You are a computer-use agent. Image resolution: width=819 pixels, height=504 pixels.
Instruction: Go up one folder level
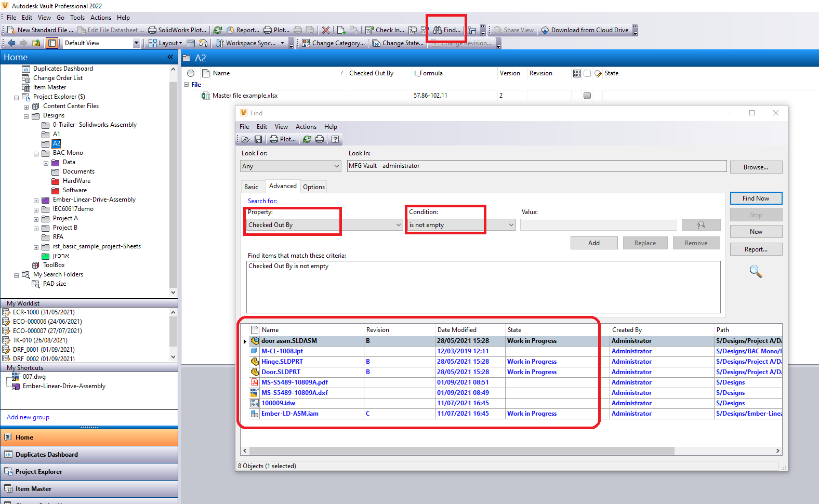point(36,43)
